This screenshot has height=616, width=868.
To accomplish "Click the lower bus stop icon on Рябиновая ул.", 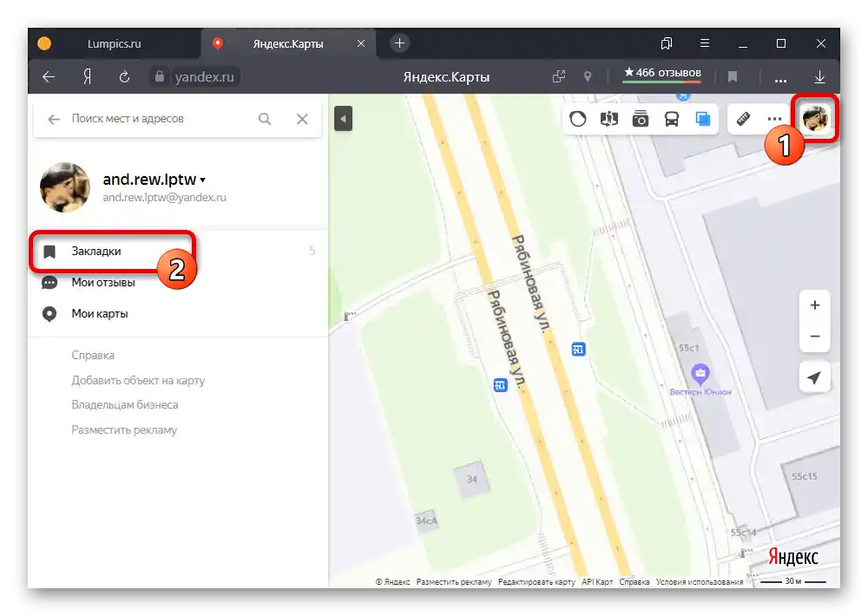I will [x=501, y=384].
